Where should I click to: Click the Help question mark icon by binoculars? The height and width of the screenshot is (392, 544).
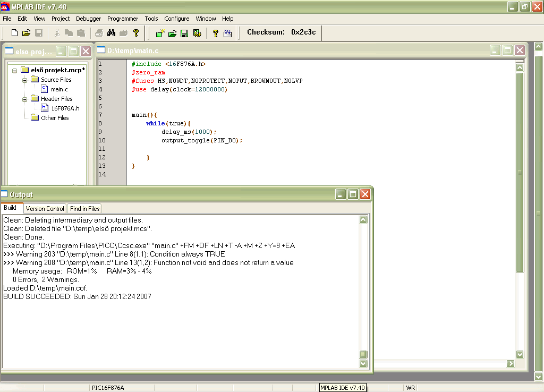coord(136,33)
